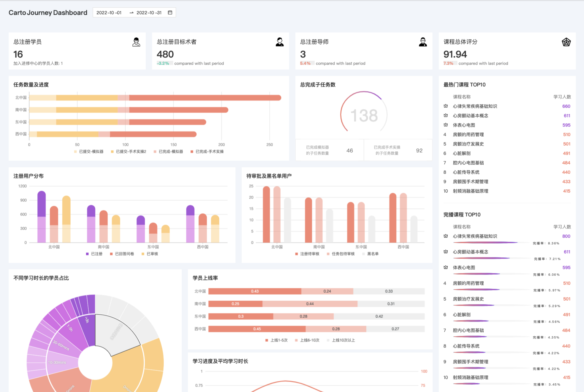Toggle 已审核 legend in 注册用户分布 chart
The height and width of the screenshot is (392, 584).
point(150,254)
